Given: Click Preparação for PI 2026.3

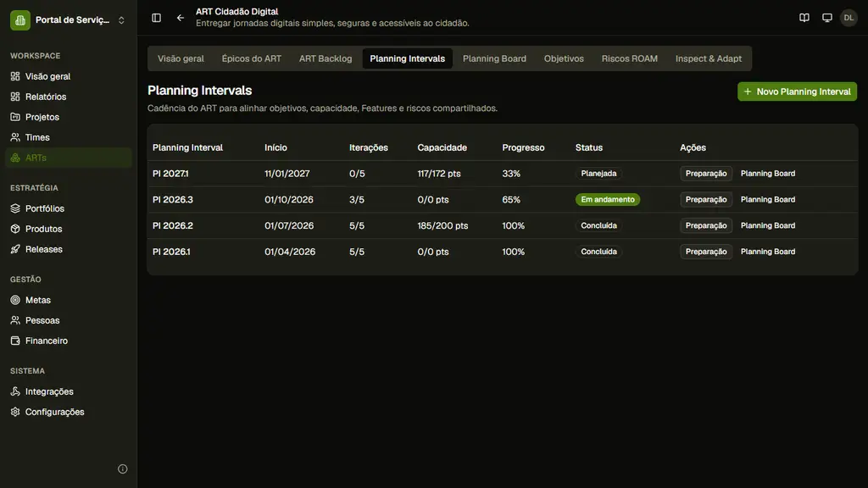Looking at the screenshot, I should [706, 200].
